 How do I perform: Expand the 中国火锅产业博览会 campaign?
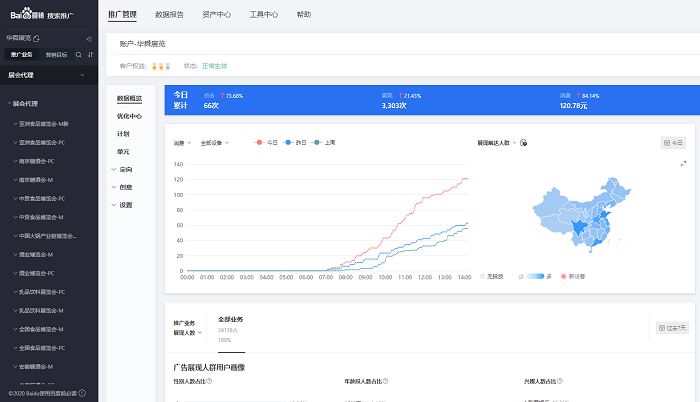[15, 236]
